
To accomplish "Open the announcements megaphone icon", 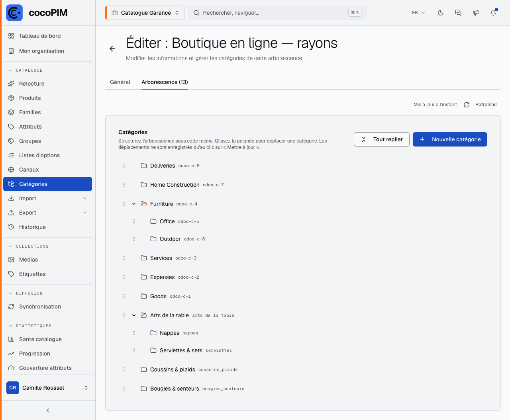I will (476, 13).
